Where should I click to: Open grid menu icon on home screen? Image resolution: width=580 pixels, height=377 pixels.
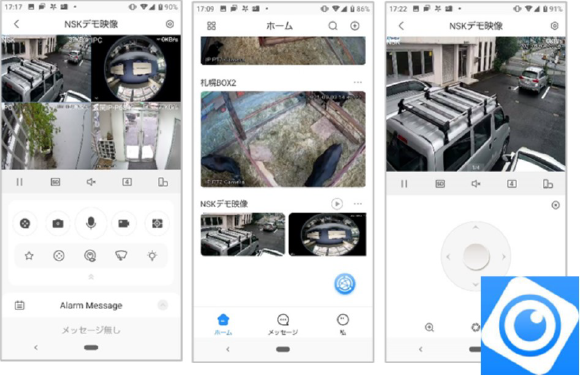pos(211,26)
